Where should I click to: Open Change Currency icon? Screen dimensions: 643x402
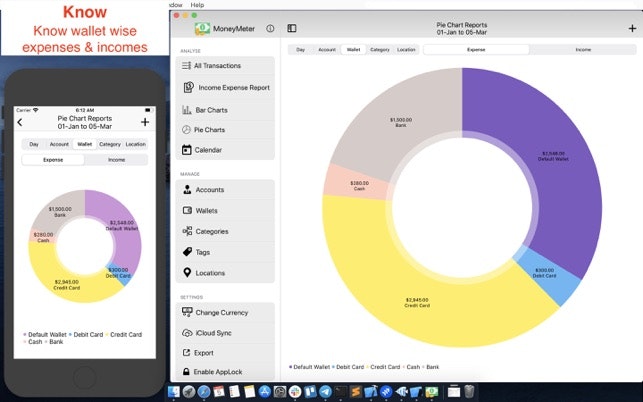coord(187,312)
